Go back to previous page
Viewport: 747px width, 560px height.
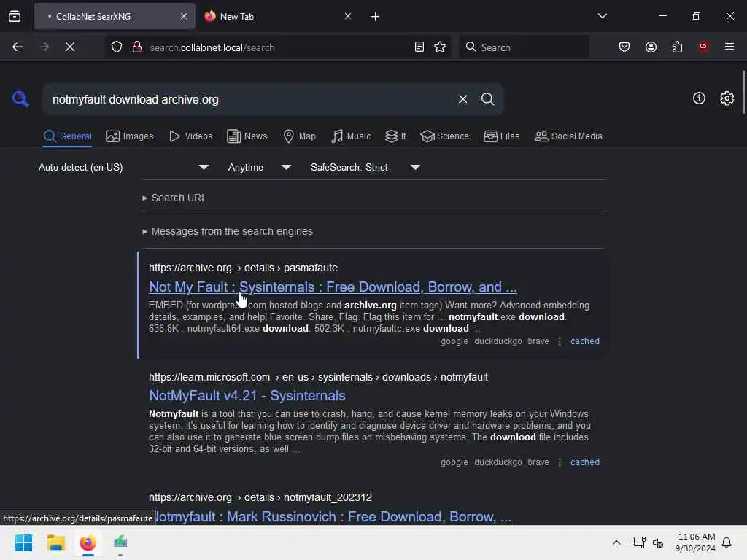coord(18,47)
